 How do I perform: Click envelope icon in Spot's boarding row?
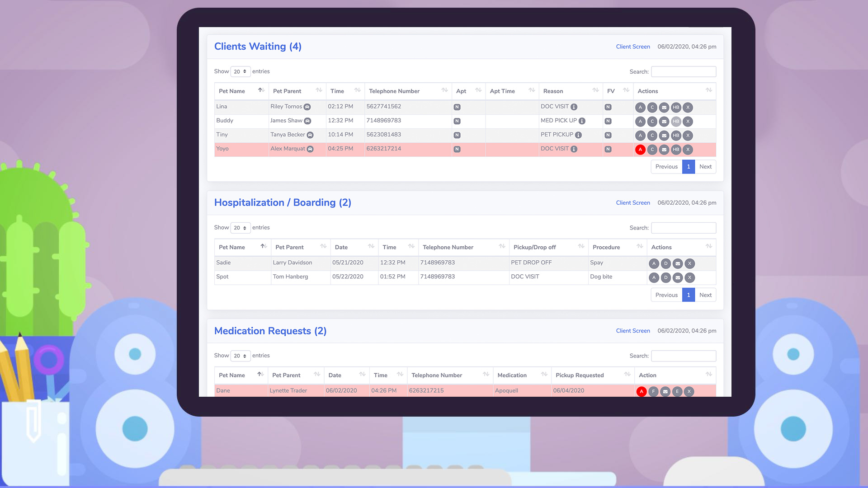tap(678, 278)
